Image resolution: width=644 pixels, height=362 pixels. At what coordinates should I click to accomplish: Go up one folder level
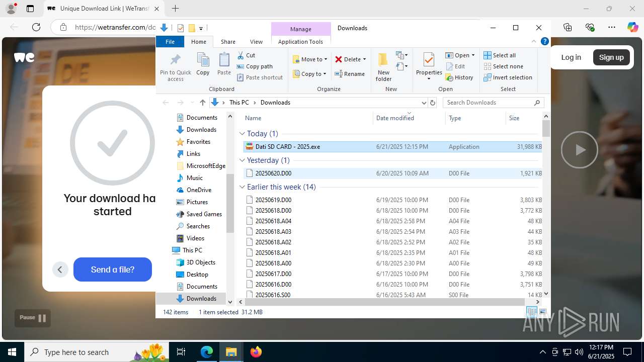[x=202, y=103]
